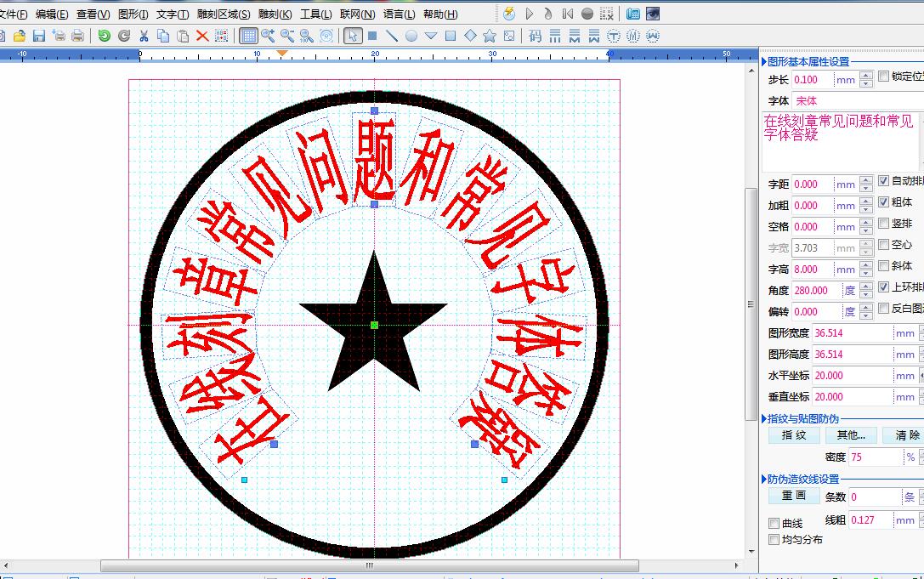Click the red X delete icon
Screen dimensions: 924x579
(x=202, y=36)
